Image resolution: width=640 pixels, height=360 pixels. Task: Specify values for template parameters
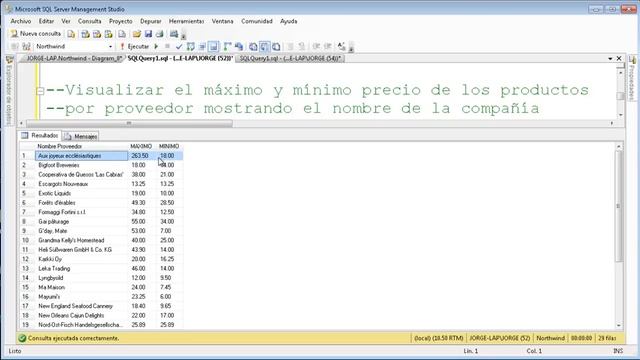pos(341,47)
